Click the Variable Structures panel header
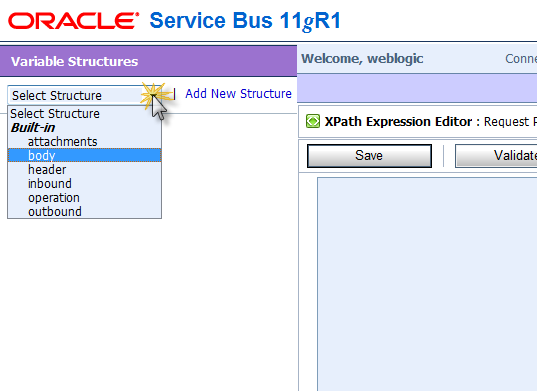 click(148, 61)
